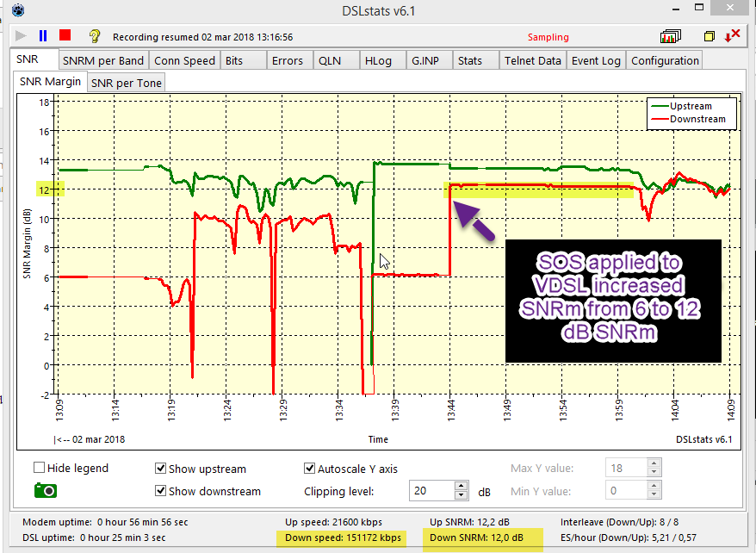The height and width of the screenshot is (553, 756).
Task: Stop recording with the red square
Action: [65, 35]
